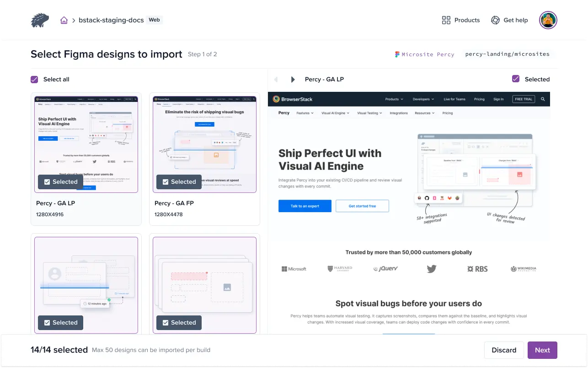This screenshot has height=368, width=588.
Task: Open the user profile avatar
Action: (x=548, y=20)
